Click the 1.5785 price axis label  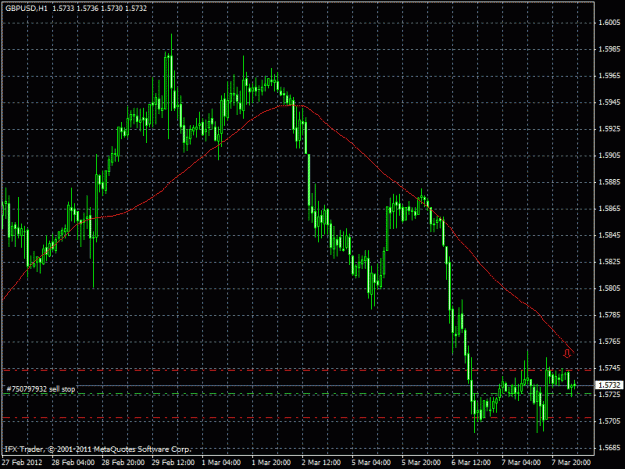click(x=609, y=315)
